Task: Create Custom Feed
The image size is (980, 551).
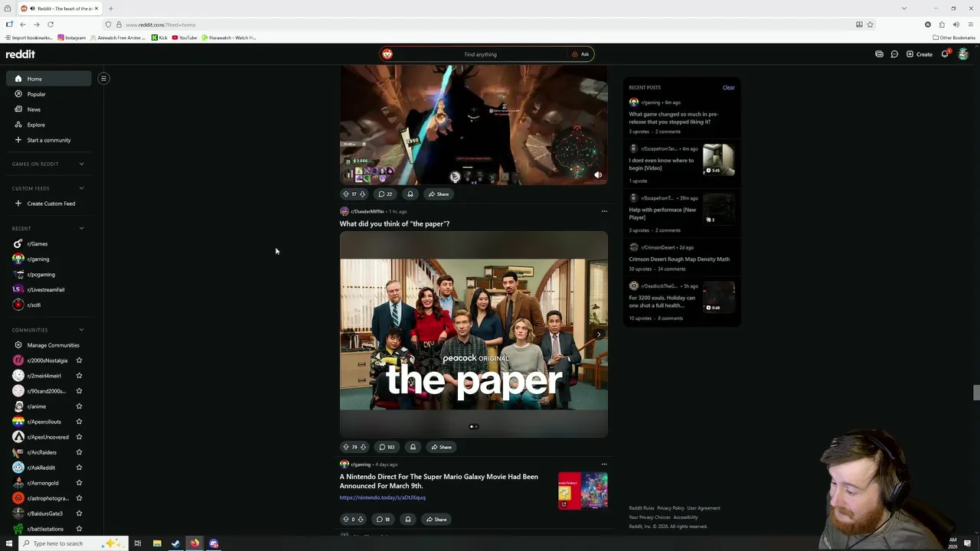Action: pos(51,204)
